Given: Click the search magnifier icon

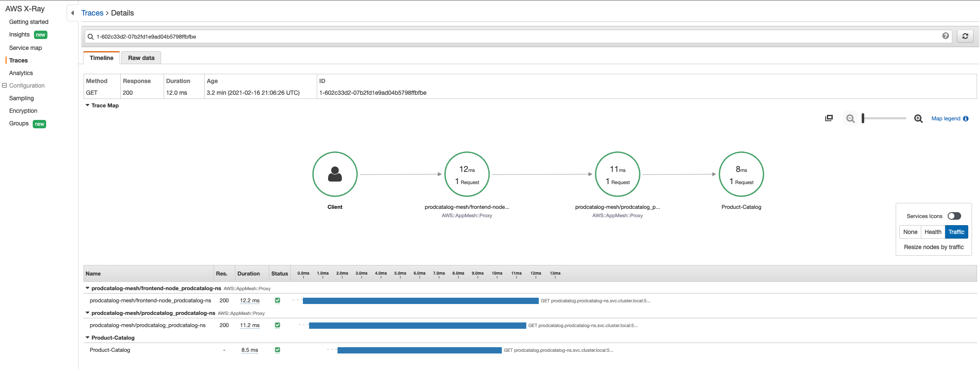Looking at the screenshot, I should tap(90, 36).
